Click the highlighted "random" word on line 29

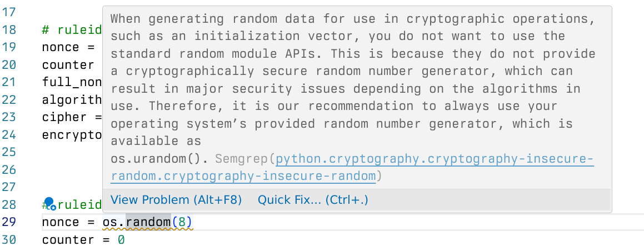pyautogui.click(x=148, y=222)
